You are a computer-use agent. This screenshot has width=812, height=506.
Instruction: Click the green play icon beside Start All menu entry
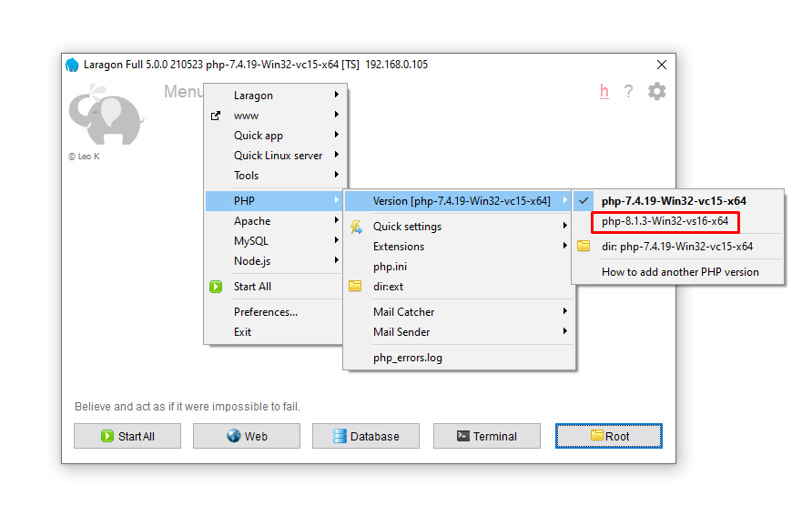point(216,287)
